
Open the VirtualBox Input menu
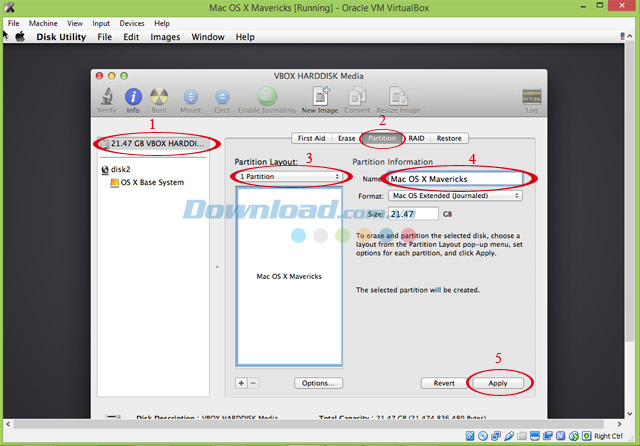tap(101, 23)
